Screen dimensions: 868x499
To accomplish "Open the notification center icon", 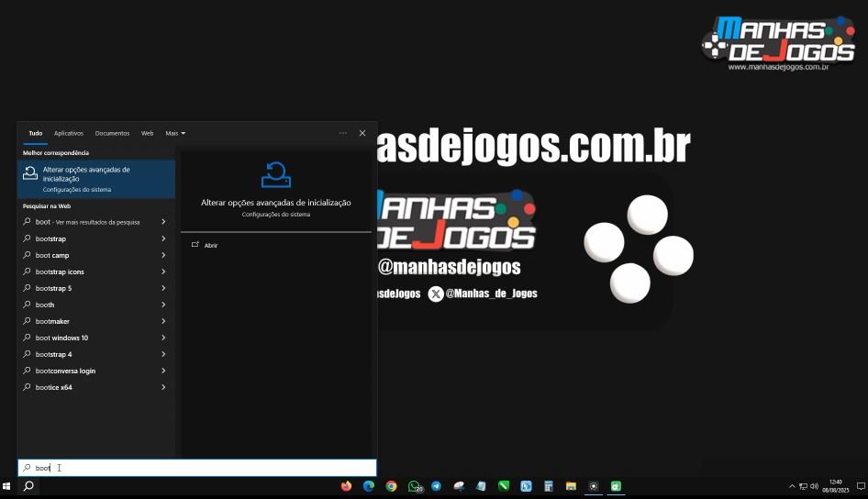I will coord(860,486).
